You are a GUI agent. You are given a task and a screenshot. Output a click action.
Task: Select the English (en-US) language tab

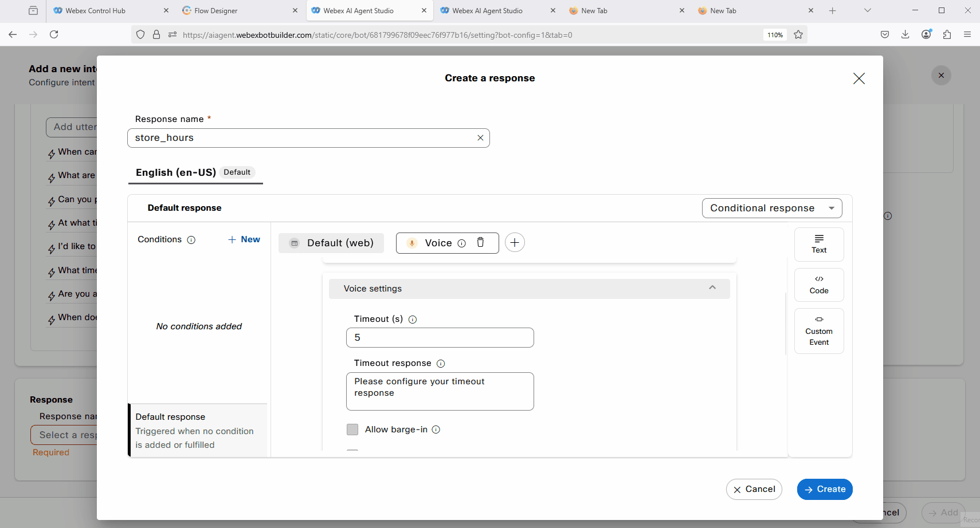coord(176,172)
